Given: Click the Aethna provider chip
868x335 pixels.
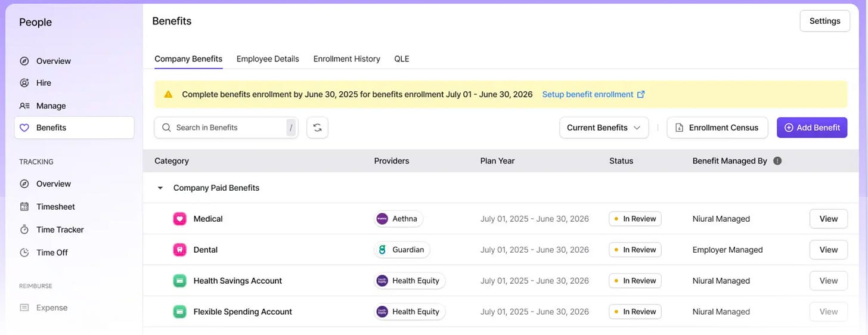Looking at the screenshot, I should 398,219.
